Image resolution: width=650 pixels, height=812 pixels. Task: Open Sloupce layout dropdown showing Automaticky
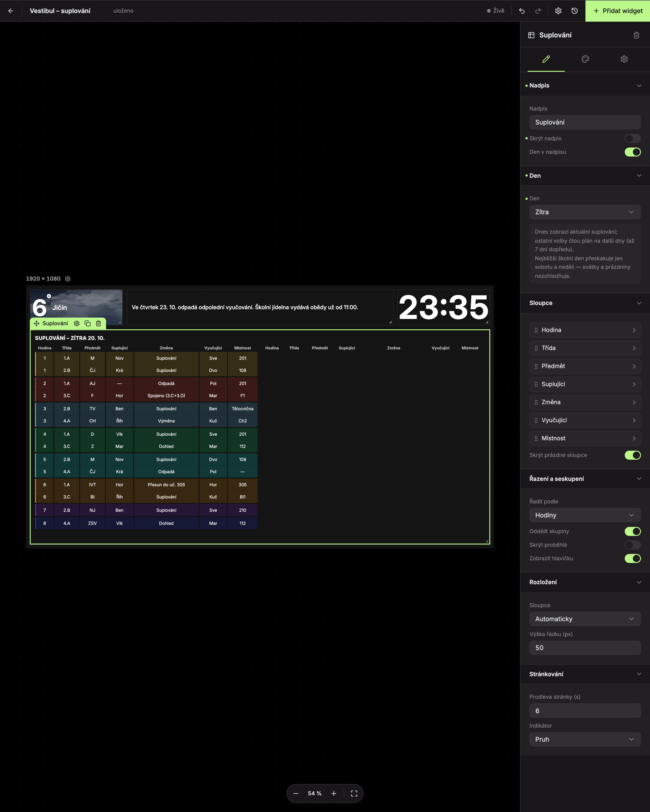585,619
